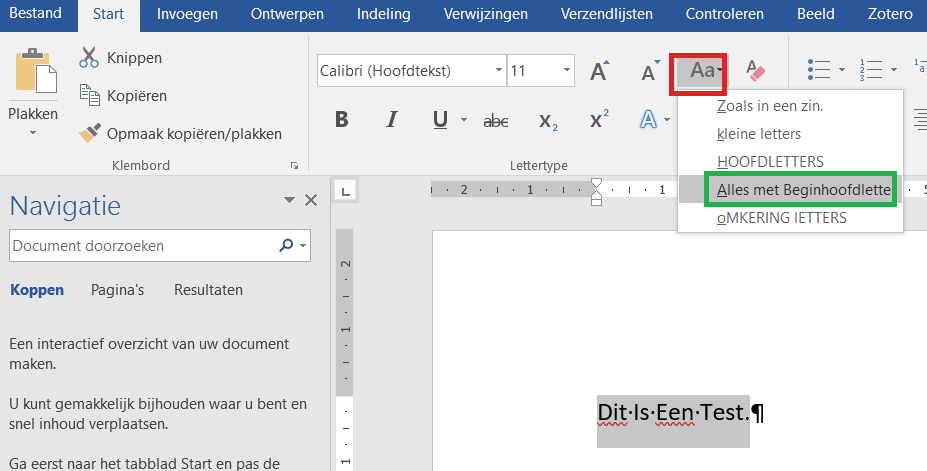Click the bullet list icon
This screenshot has width=927, height=471.
pos(819,70)
